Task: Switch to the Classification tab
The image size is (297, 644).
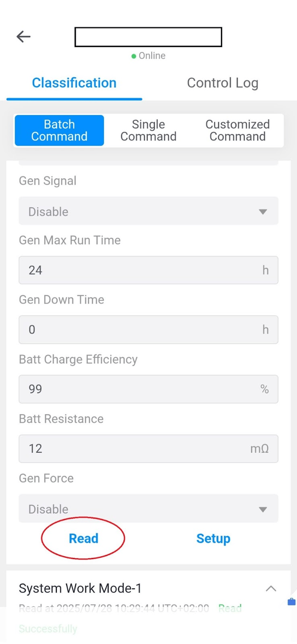Action: [74, 83]
